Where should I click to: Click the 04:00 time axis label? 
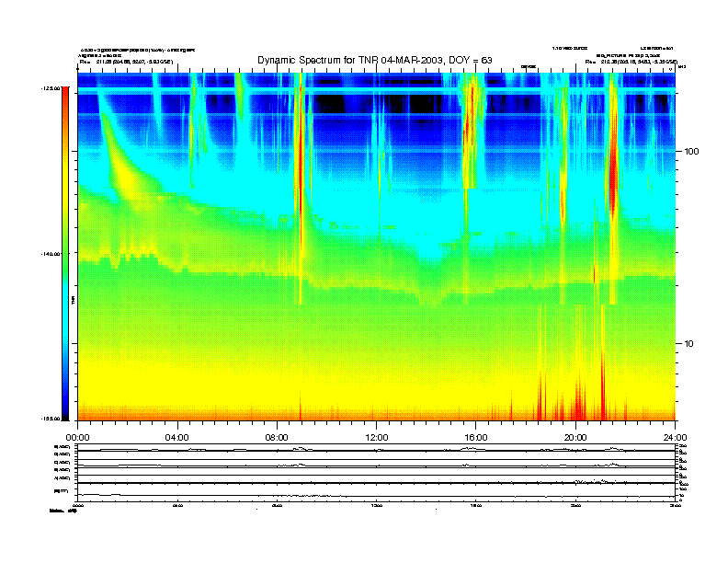pyautogui.click(x=177, y=438)
